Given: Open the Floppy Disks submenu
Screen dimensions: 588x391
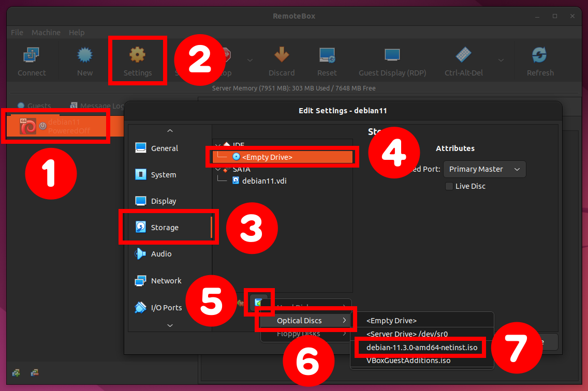Looking at the screenshot, I should 306,334.
